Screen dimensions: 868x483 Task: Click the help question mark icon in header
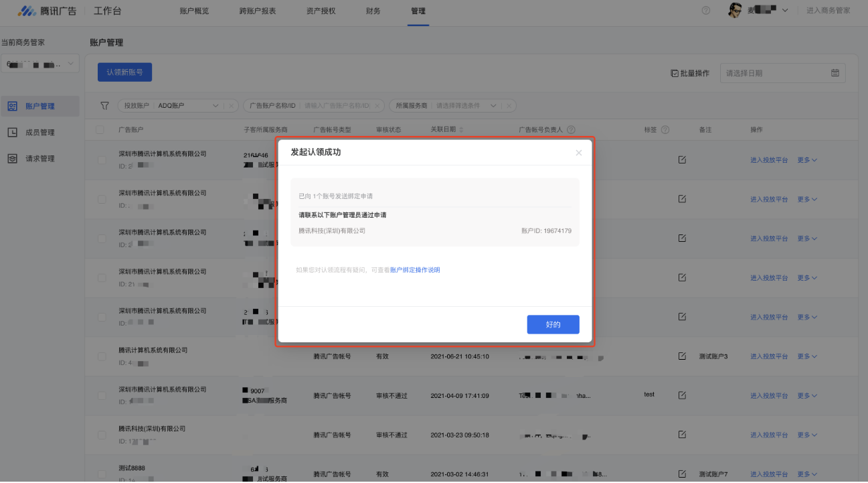(706, 11)
